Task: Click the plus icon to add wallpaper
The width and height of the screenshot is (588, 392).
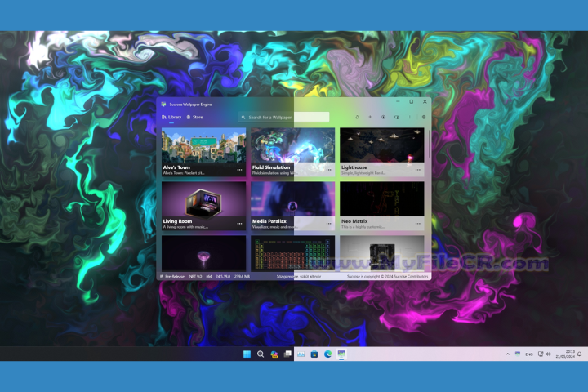Action: (x=370, y=117)
